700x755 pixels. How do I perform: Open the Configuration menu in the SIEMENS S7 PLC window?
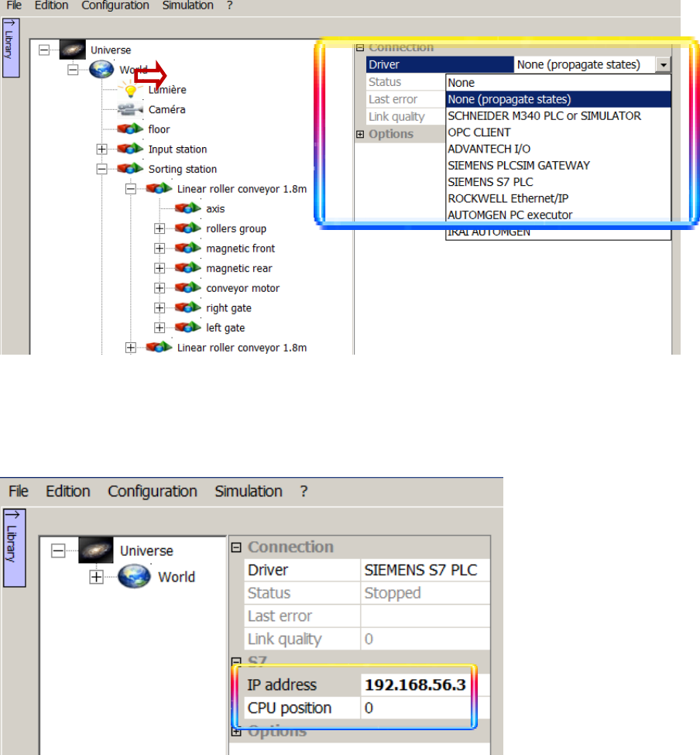click(153, 491)
